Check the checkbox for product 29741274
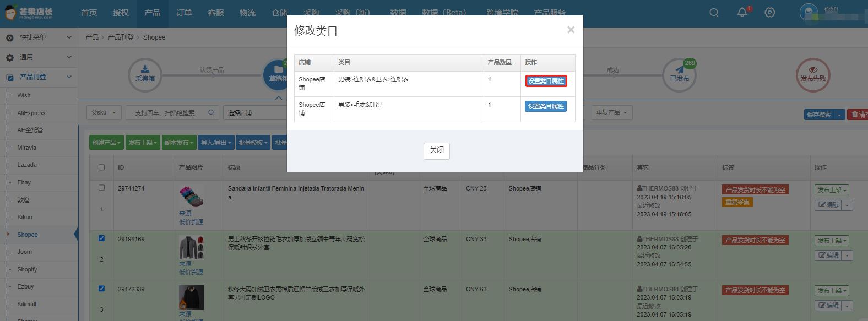868x321 pixels. click(101, 188)
